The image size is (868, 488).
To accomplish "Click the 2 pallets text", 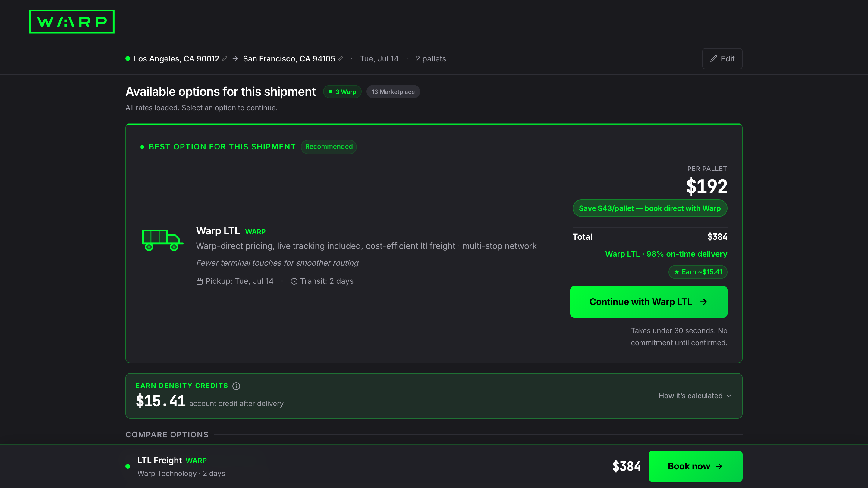I will (431, 59).
